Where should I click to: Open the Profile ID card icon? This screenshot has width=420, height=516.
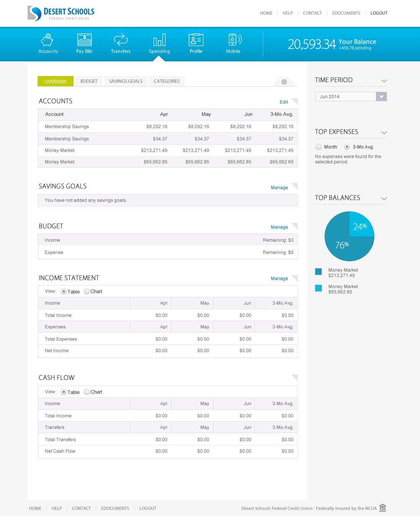(196, 40)
